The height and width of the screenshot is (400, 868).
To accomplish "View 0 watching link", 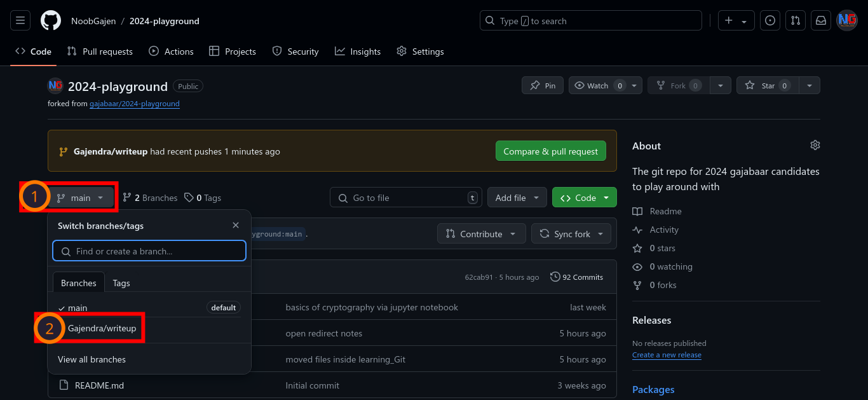I will pyautogui.click(x=662, y=266).
